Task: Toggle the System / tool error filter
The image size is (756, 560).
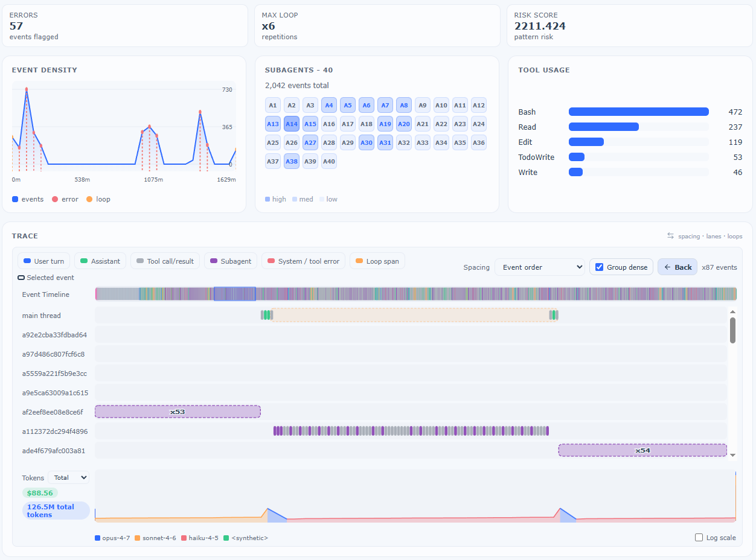Action: pos(303,261)
